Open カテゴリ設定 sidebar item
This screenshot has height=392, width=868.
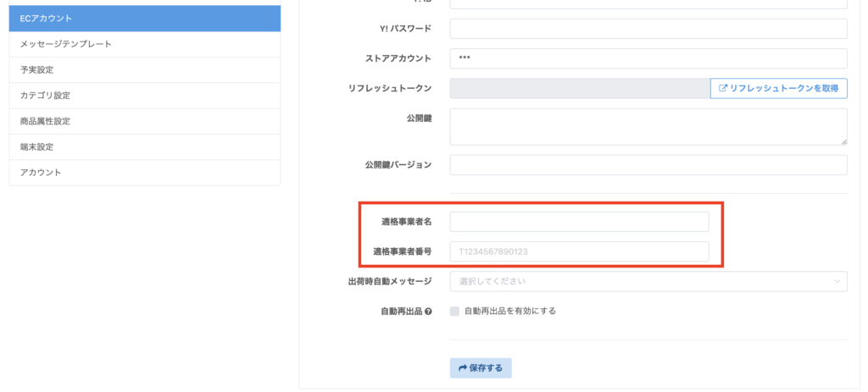point(144,96)
